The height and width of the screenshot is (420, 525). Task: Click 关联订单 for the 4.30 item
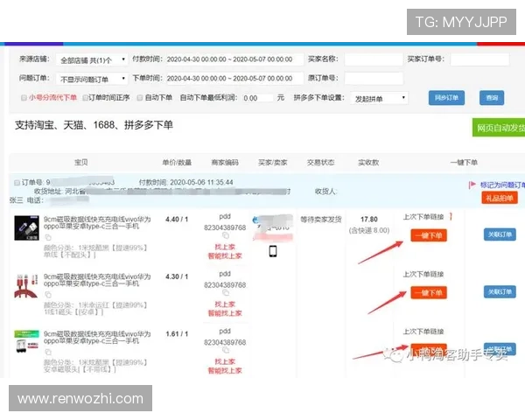(500, 291)
